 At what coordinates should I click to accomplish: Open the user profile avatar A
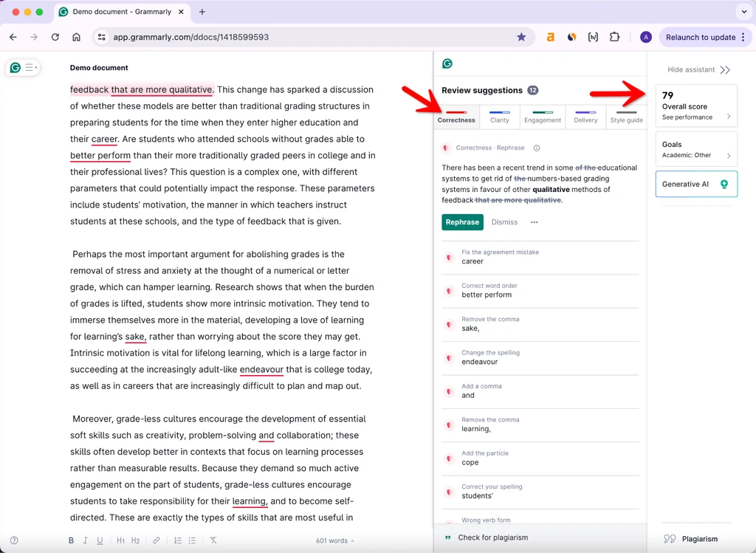[x=645, y=37]
